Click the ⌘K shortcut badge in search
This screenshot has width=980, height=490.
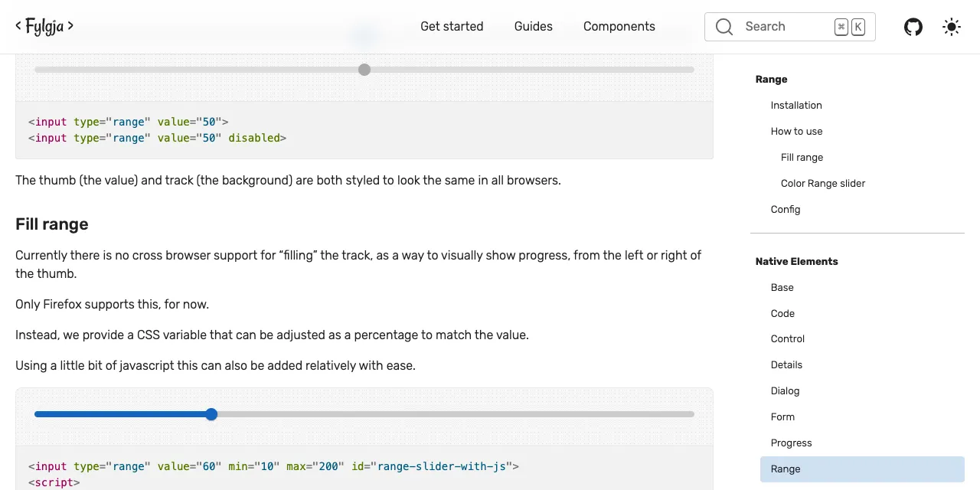849,26
